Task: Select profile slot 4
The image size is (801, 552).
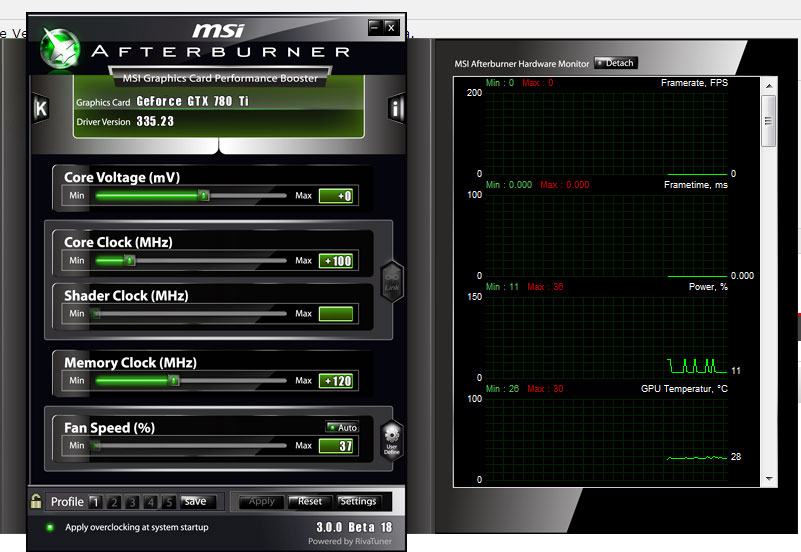Action: [150, 501]
